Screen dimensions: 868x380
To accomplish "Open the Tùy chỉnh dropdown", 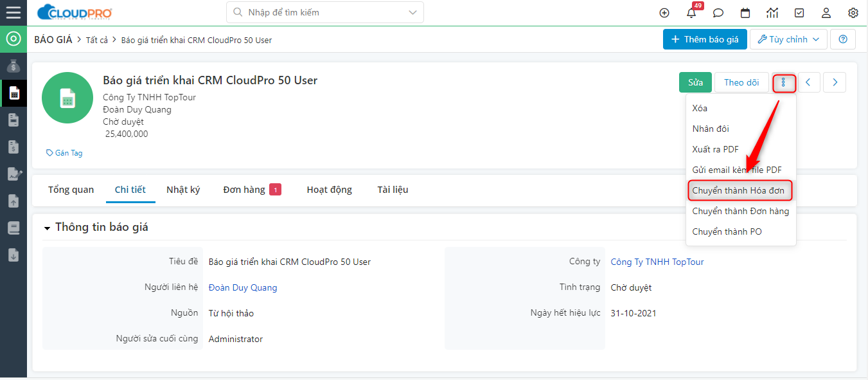I will pos(788,39).
